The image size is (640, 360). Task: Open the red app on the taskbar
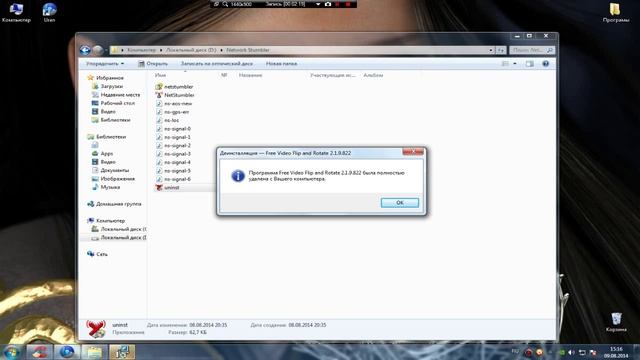(x=40, y=352)
